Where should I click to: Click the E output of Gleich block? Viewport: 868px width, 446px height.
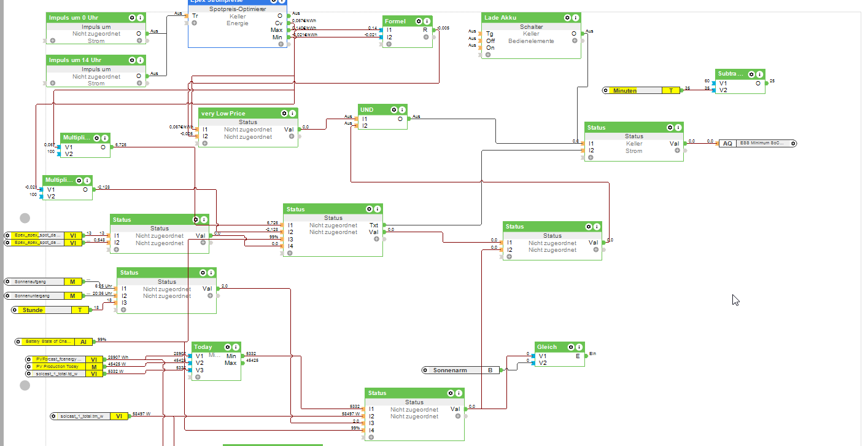click(578, 356)
